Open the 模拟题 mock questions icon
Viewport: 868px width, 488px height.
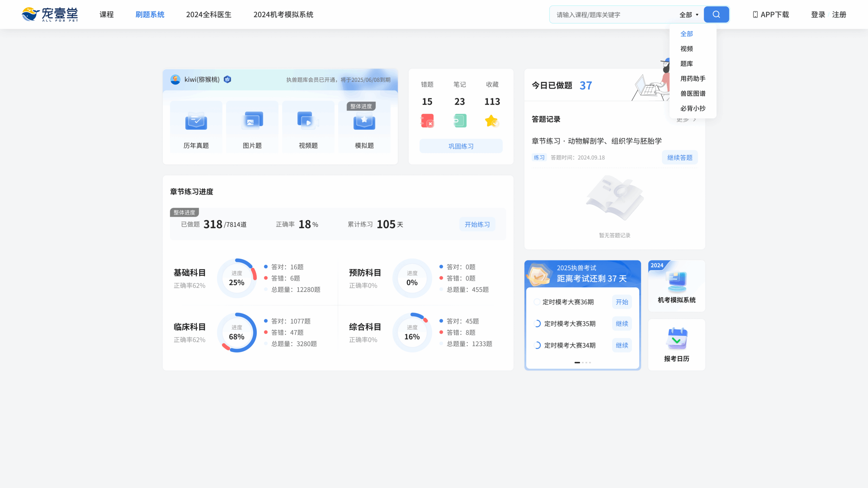pos(364,121)
